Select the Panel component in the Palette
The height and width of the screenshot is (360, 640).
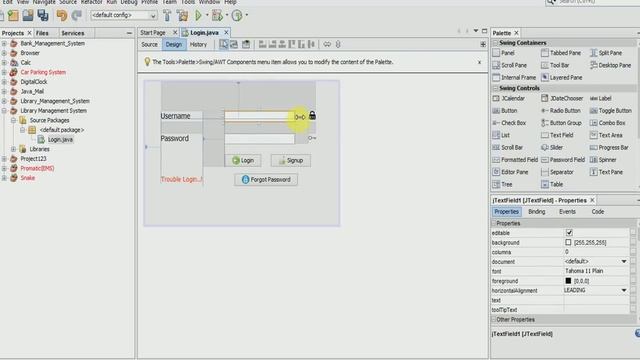pos(504,53)
